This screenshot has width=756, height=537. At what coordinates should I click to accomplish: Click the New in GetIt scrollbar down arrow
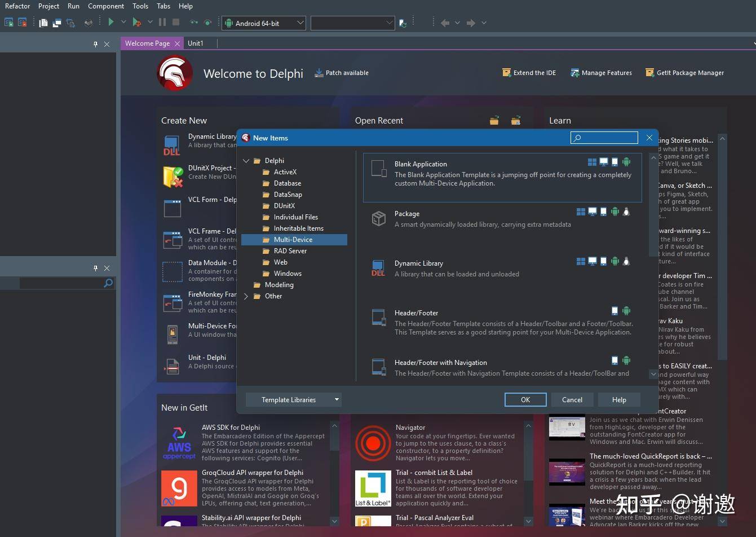click(x=334, y=521)
